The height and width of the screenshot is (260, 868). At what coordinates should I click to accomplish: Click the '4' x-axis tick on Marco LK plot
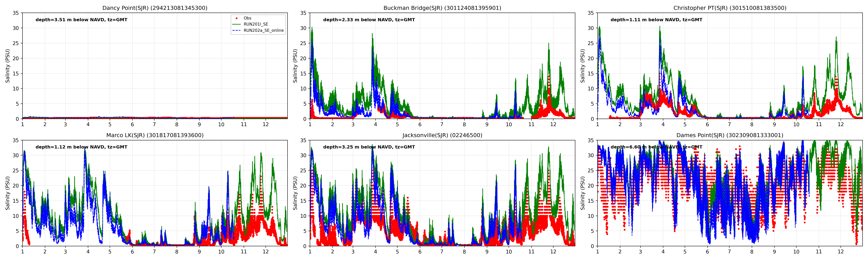[88, 252]
